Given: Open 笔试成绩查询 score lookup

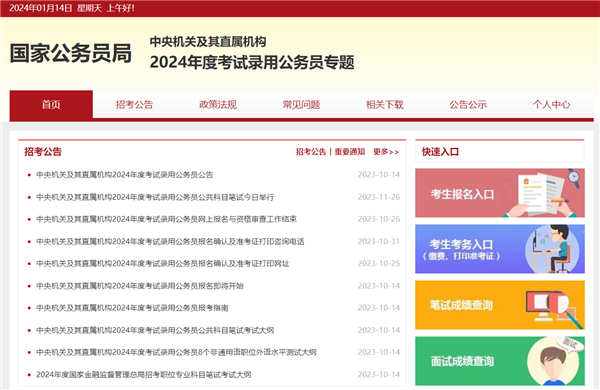Looking at the screenshot, I should [x=500, y=305].
